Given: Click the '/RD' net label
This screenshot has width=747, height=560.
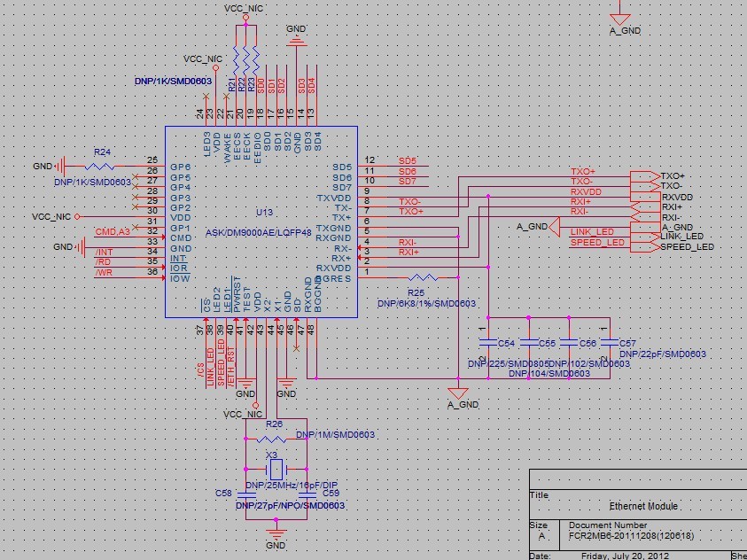Looking at the screenshot, I should [104, 262].
